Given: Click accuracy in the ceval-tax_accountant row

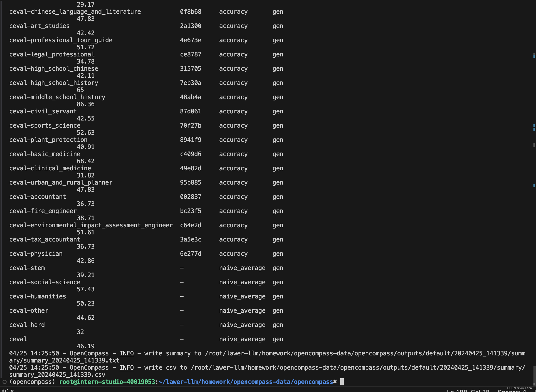Looking at the screenshot, I should point(233,239).
